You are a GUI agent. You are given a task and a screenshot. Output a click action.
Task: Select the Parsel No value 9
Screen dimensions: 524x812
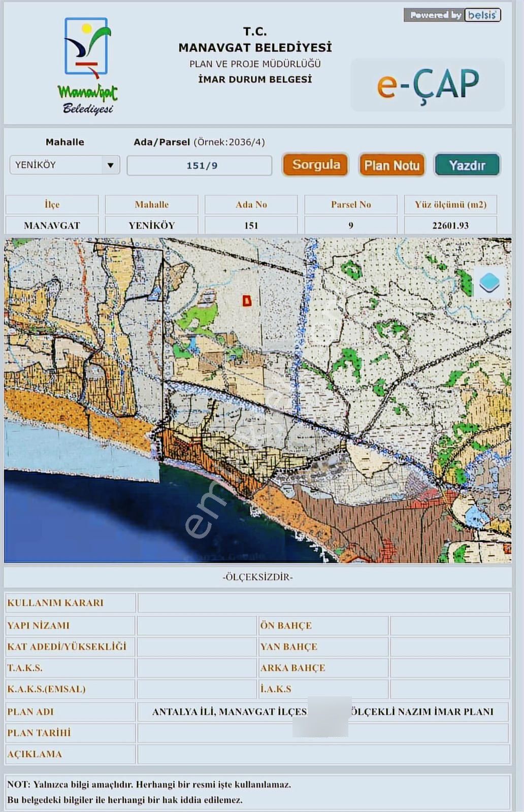[350, 225]
